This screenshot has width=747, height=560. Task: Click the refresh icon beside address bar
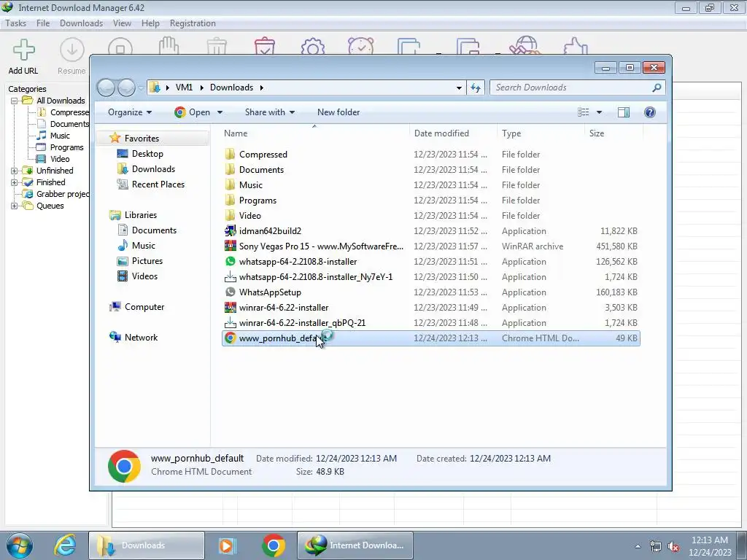pyautogui.click(x=476, y=87)
